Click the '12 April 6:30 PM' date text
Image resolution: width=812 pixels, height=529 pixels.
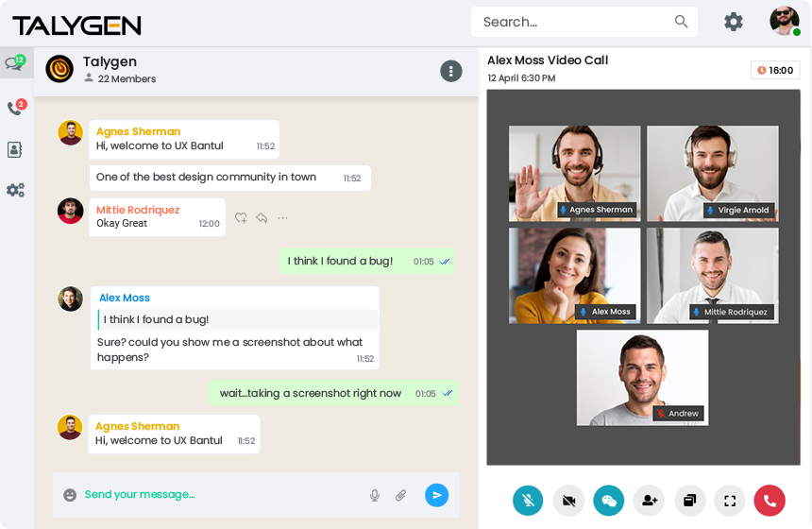(521, 78)
